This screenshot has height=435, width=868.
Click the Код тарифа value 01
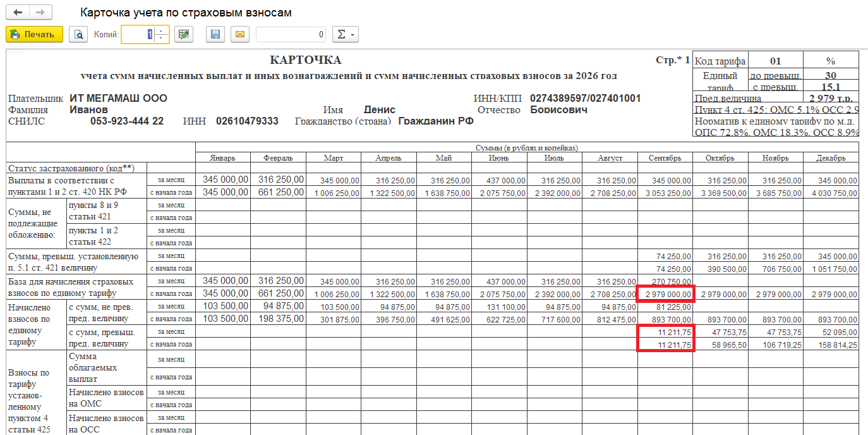coord(775,61)
